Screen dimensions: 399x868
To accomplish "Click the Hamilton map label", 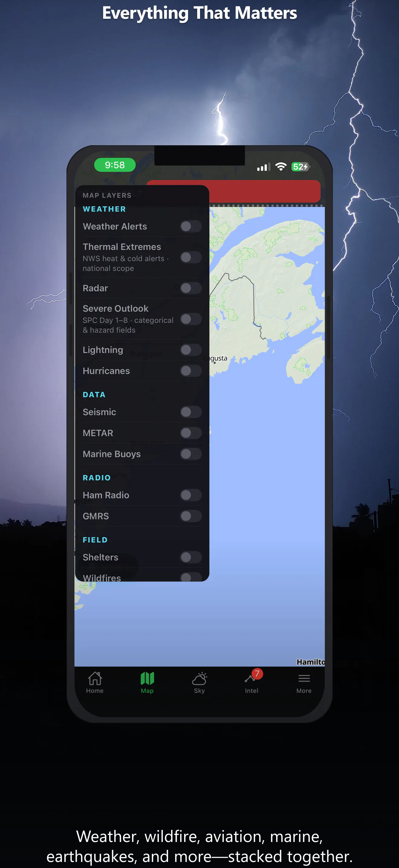I will coord(310,662).
